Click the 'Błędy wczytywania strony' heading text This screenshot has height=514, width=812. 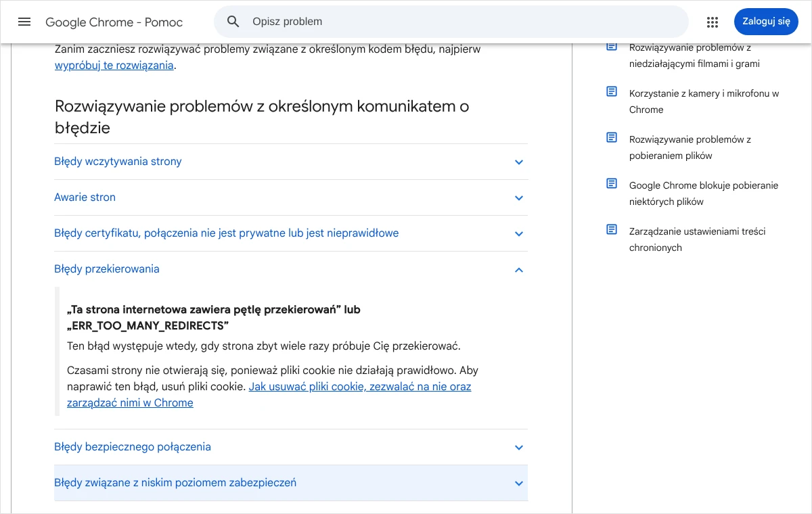coord(118,162)
